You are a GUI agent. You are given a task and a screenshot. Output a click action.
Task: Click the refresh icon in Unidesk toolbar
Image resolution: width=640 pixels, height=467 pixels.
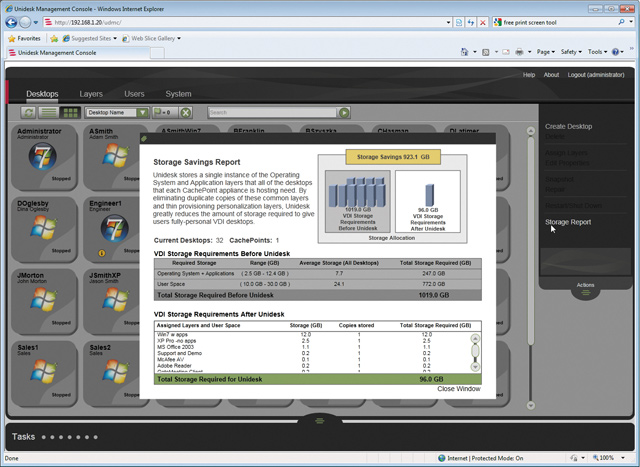28,113
